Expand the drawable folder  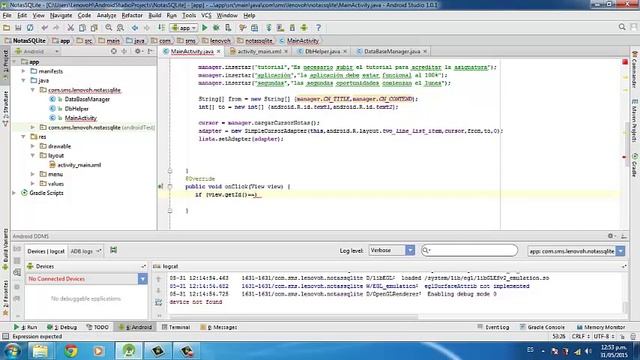coord(33,146)
